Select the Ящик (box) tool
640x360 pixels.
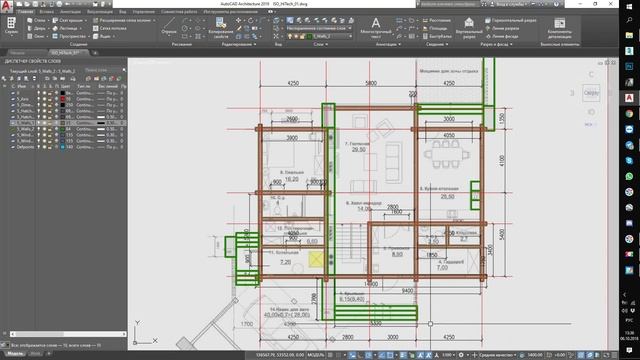[102, 36]
